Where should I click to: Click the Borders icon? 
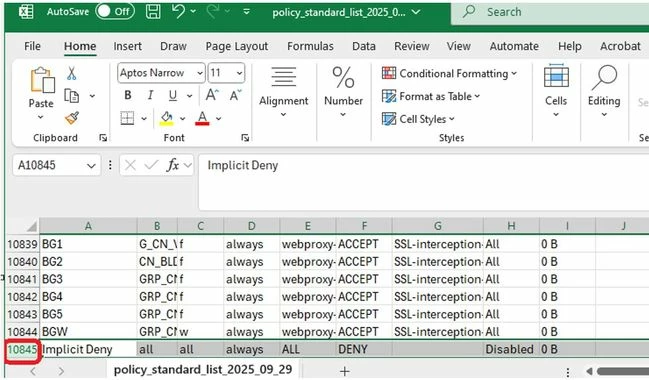[x=127, y=118]
